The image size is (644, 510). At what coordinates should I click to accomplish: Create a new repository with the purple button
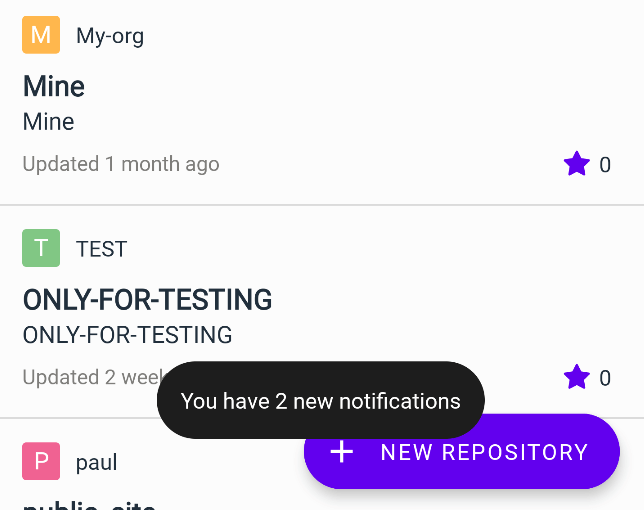(x=462, y=452)
